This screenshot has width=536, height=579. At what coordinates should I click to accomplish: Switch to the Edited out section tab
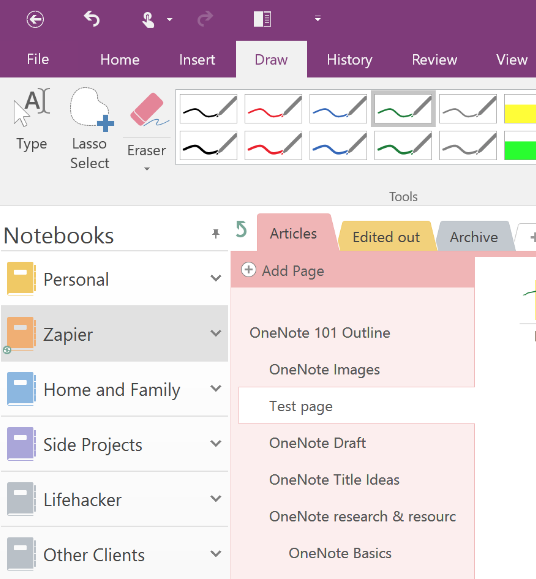[386, 237]
